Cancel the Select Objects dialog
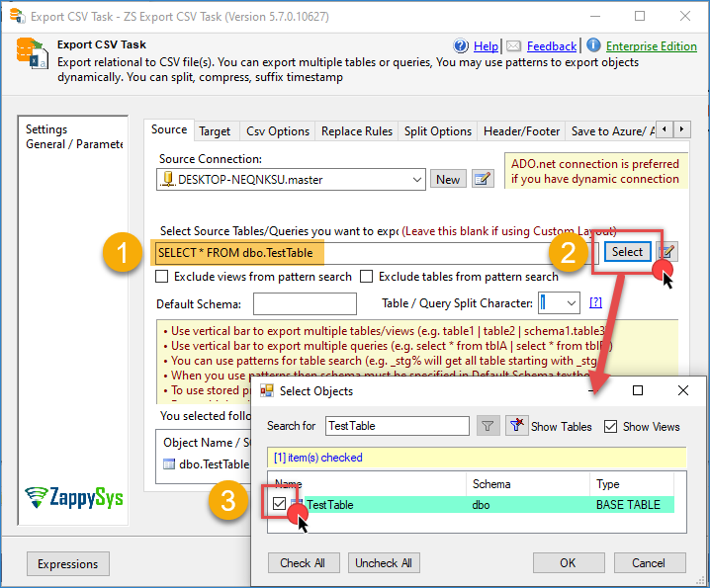The image size is (710, 588). coord(649,563)
